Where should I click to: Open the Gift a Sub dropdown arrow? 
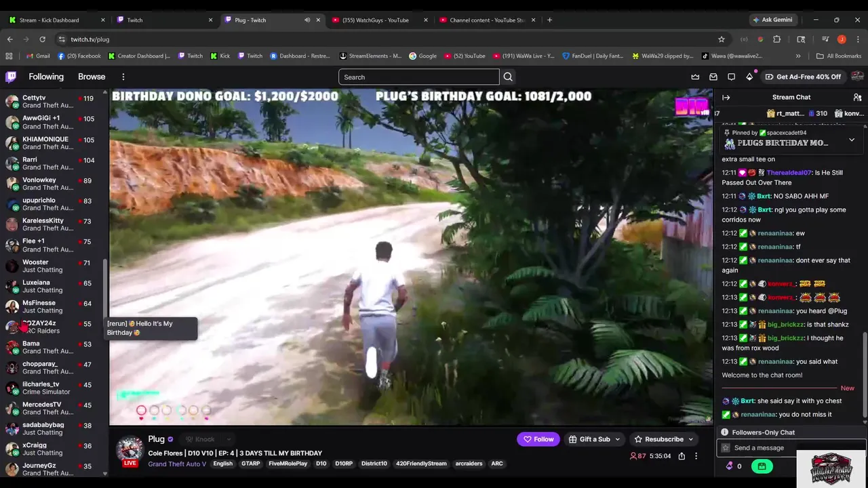[x=617, y=439]
